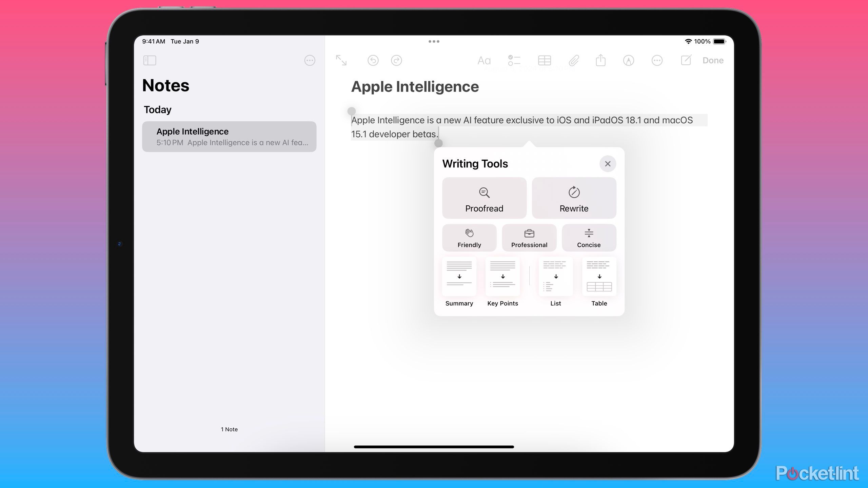Choose Proofread in Writing Tools

(x=484, y=198)
